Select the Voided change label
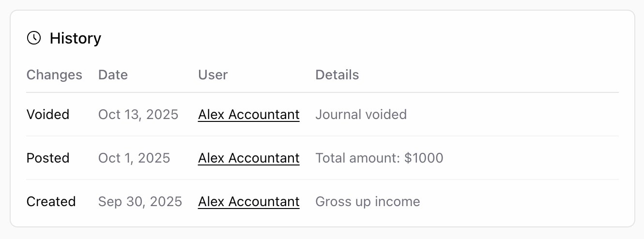644x239 pixels. coord(48,115)
